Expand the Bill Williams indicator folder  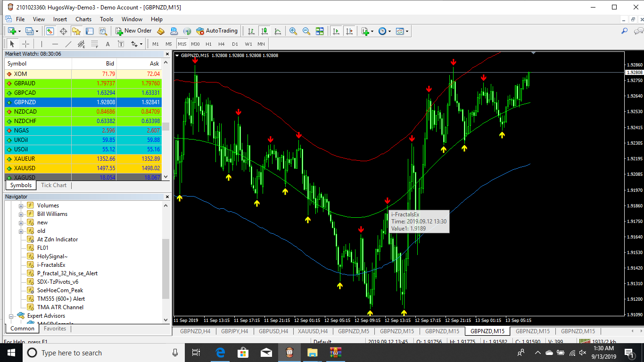click(21, 214)
